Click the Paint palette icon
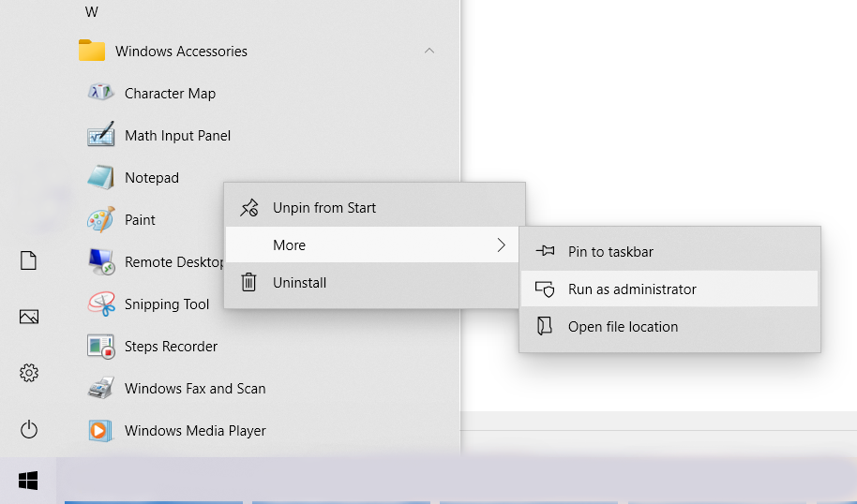The width and height of the screenshot is (857, 504). tap(101, 219)
